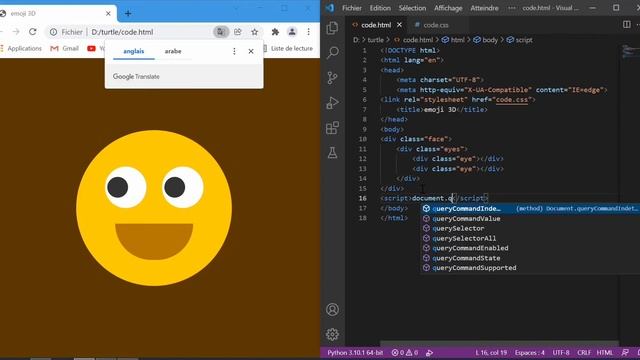Viewport: 640px width, 360px height.
Task: Select the anglais translate tab
Action: (x=133, y=51)
